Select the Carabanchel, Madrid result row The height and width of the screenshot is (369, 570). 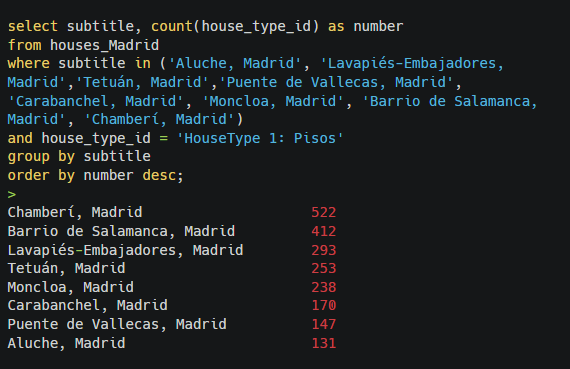pyautogui.click(x=172, y=305)
